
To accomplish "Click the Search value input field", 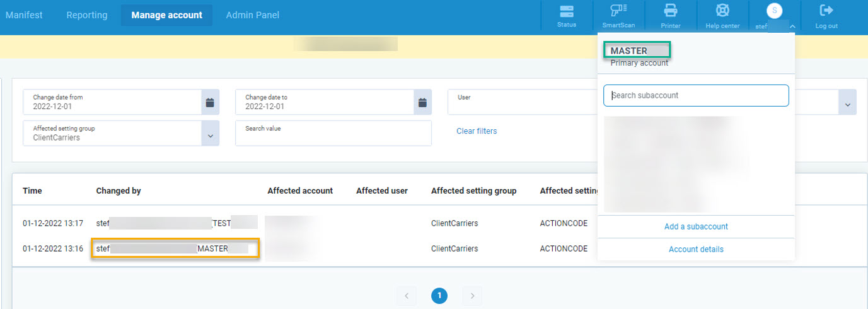I will click(x=333, y=134).
